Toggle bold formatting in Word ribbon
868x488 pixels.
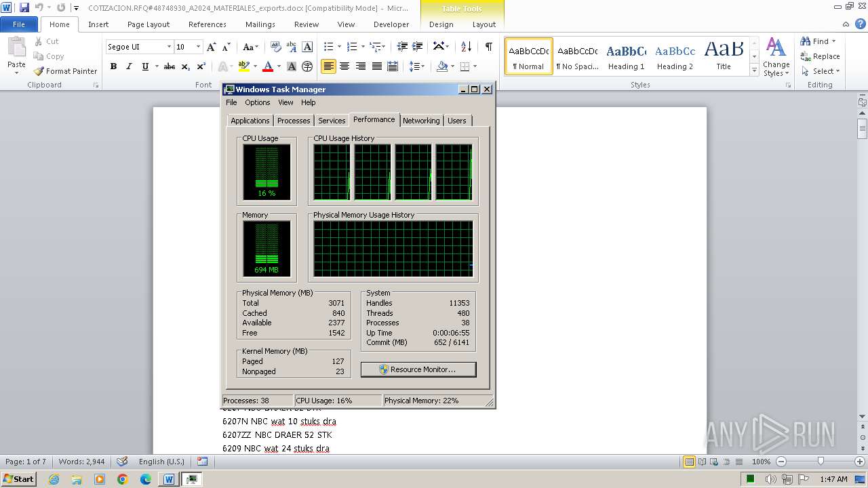(x=113, y=66)
